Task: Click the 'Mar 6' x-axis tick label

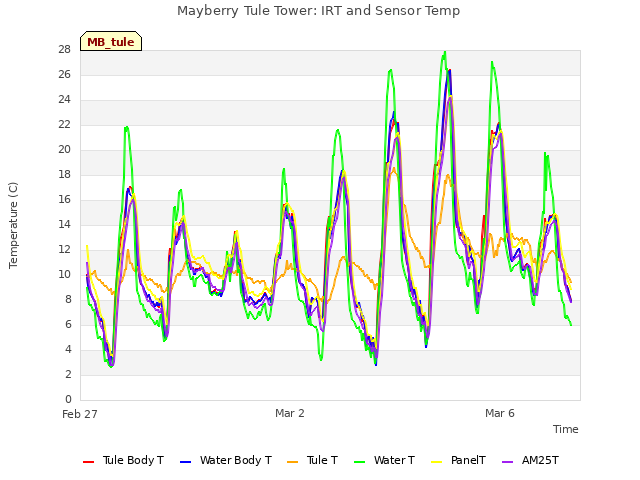Action: coord(500,413)
